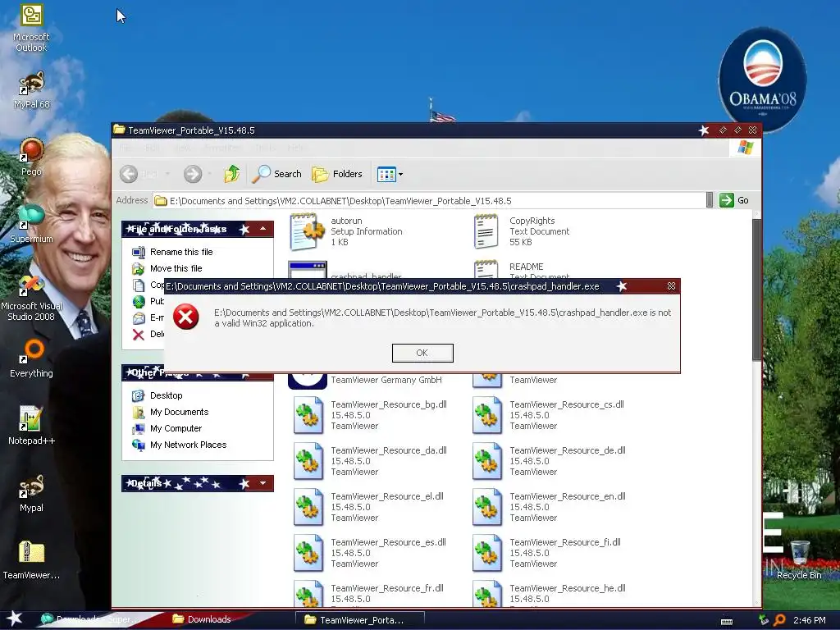Toggle the Folders pane button
840x630 pixels.
pos(337,174)
